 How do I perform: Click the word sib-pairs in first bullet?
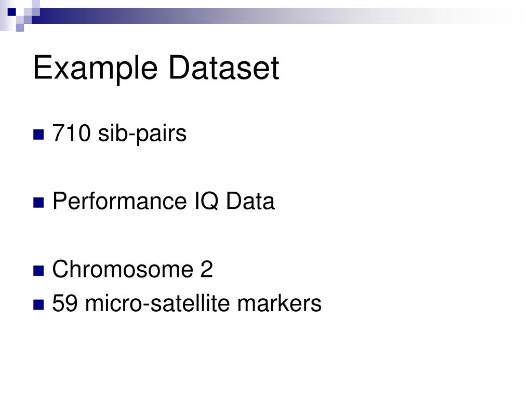142,134
